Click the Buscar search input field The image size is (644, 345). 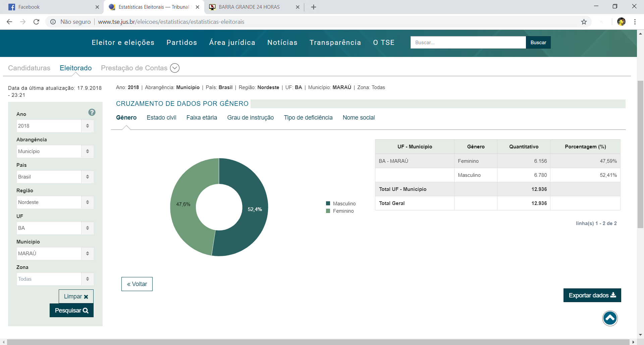468,43
